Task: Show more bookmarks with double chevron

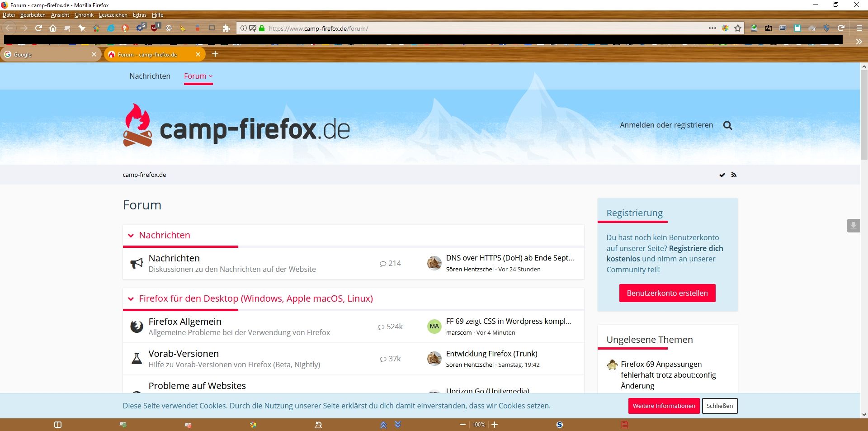Action: coord(859,42)
